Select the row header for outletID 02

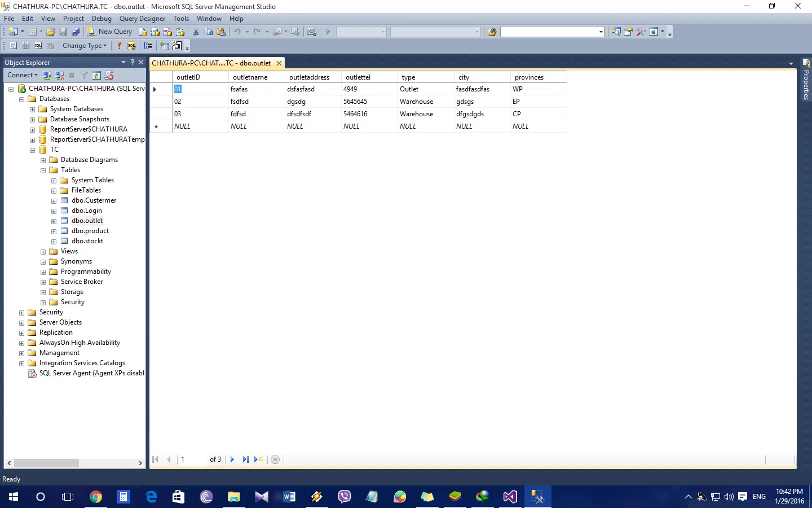[x=161, y=102]
